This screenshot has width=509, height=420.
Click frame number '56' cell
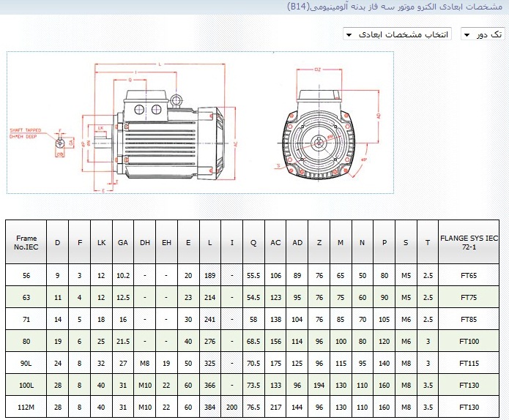tap(26, 275)
